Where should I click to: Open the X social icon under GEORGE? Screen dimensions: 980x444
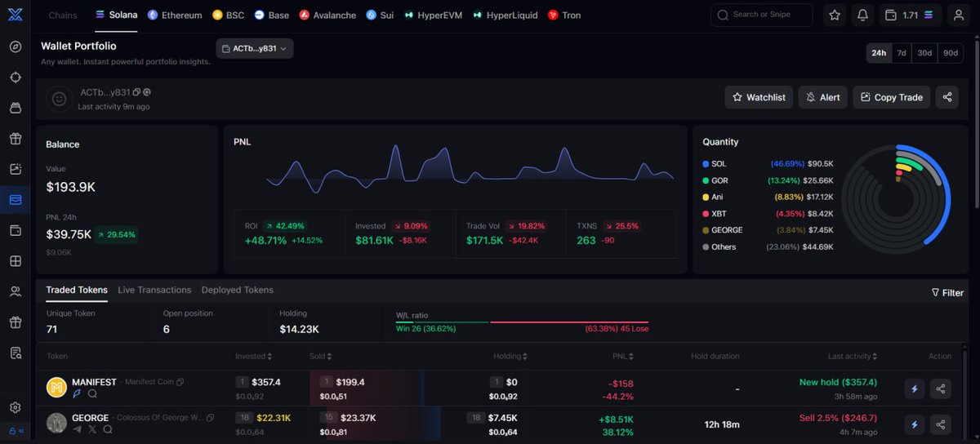click(x=92, y=428)
